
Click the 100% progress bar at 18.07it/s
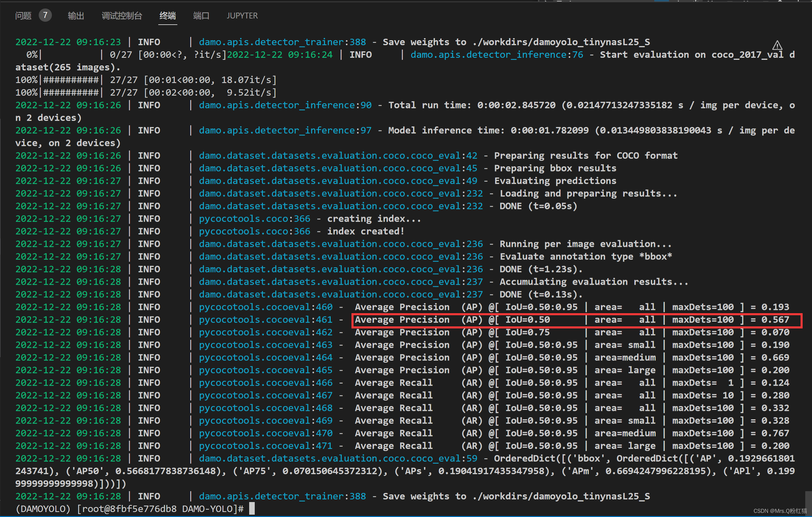pyautogui.click(x=71, y=80)
